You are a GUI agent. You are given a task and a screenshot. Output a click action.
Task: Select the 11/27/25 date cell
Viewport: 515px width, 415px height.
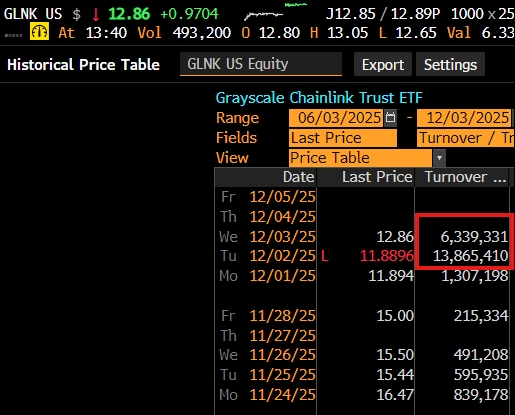282,335
